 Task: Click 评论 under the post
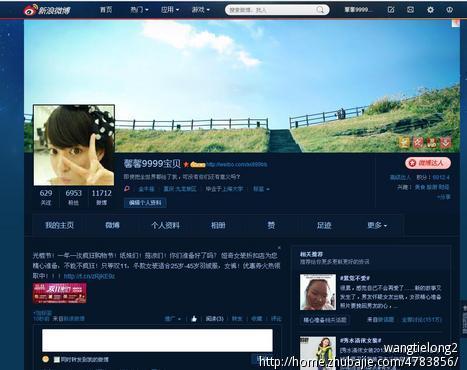(276, 319)
